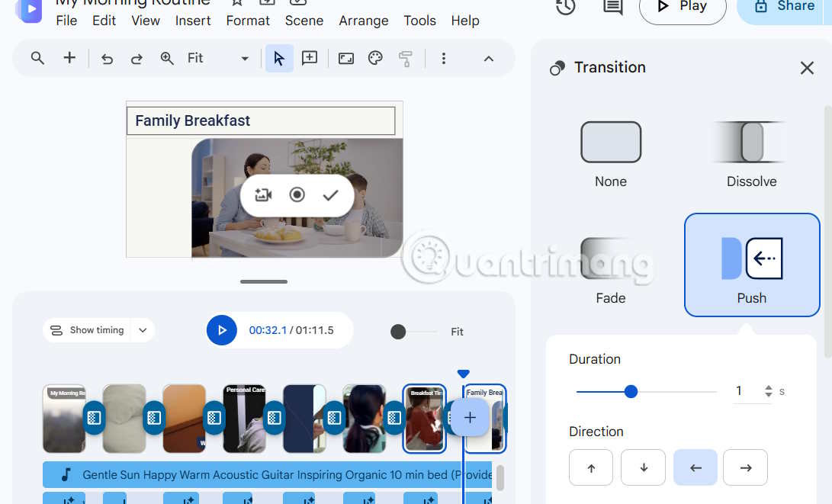Open the theme palette icon
Screen dimensions: 832x504
375,58
